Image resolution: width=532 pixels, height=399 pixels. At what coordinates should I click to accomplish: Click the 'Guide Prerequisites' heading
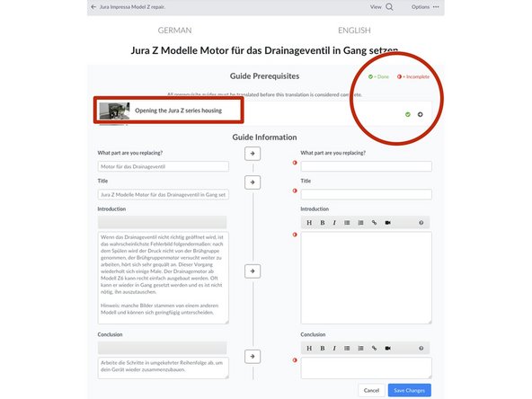pos(264,76)
